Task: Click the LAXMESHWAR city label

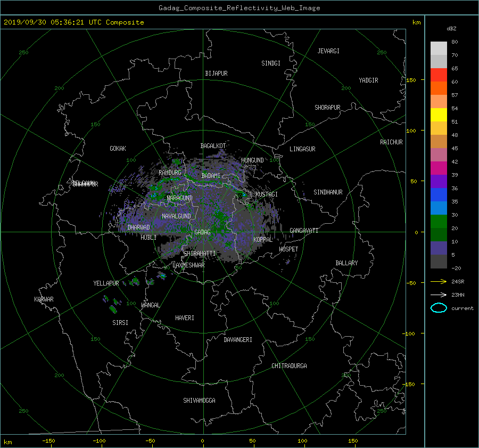Action: (x=188, y=265)
